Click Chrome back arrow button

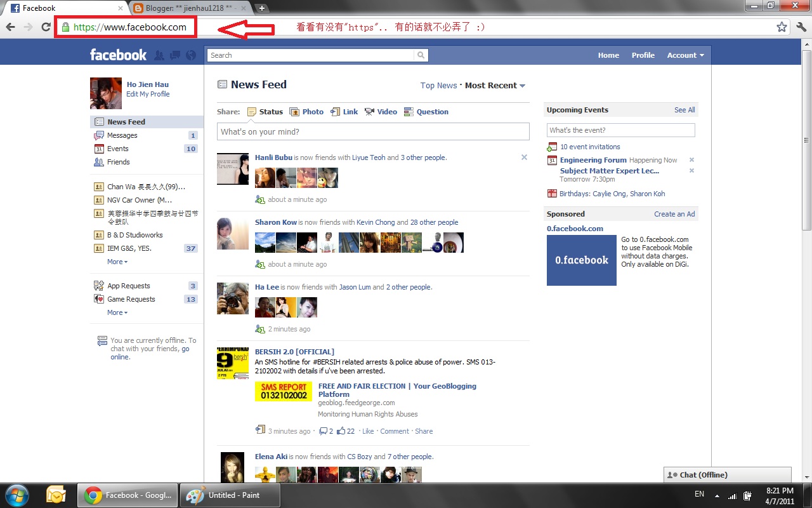pyautogui.click(x=10, y=27)
